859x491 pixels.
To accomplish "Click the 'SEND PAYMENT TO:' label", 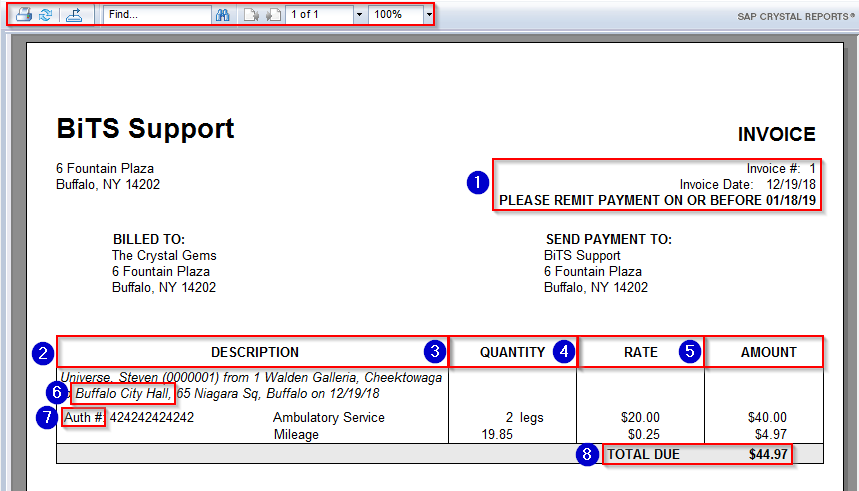I will pos(609,239).
